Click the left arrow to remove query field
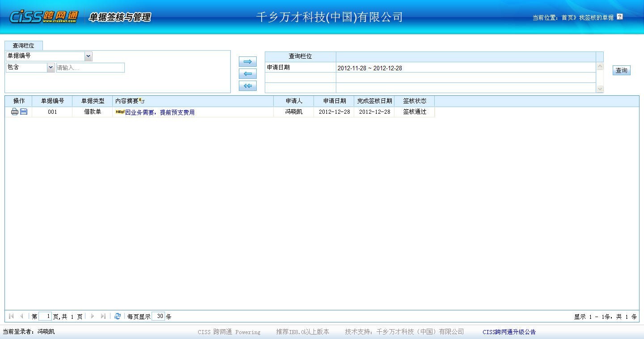The width and height of the screenshot is (644, 339). point(247,74)
